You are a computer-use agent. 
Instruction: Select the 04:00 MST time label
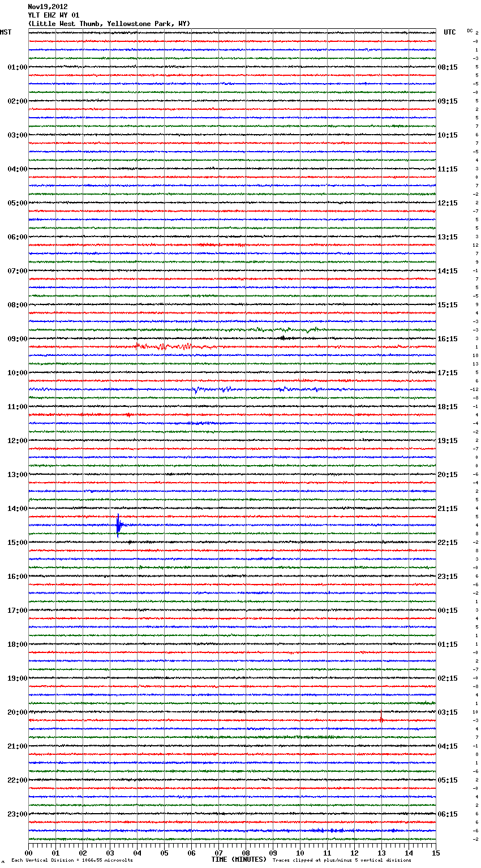pyautogui.click(x=18, y=169)
